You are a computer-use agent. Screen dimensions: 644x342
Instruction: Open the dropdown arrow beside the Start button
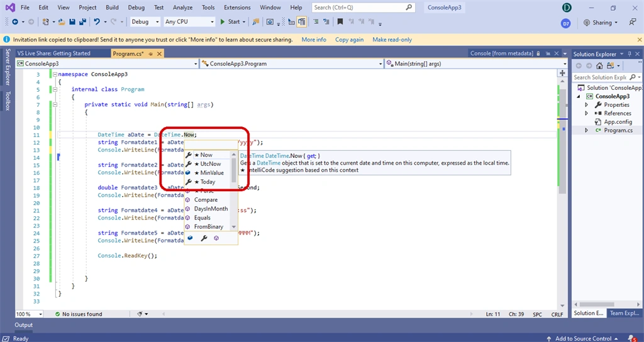244,22
